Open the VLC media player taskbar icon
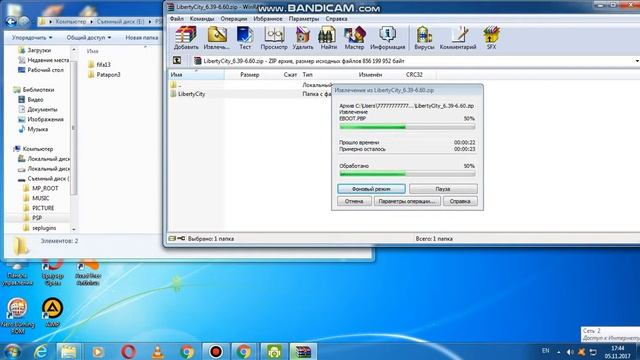This screenshot has height=360, width=640. (158, 351)
